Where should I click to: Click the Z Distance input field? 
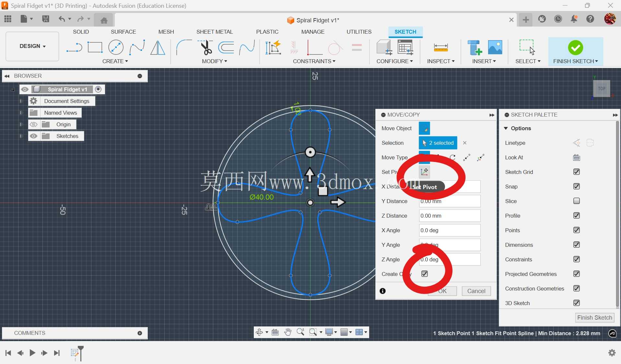pos(450,216)
